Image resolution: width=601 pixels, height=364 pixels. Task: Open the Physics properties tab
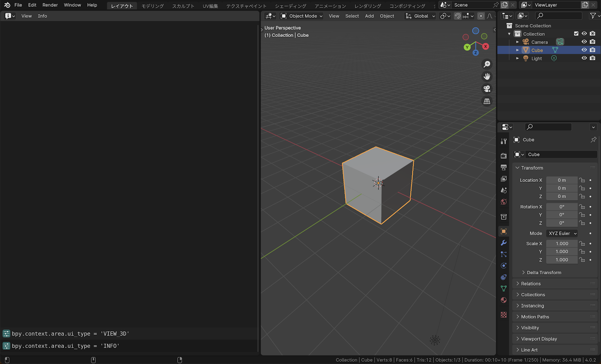[x=504, y=266]
